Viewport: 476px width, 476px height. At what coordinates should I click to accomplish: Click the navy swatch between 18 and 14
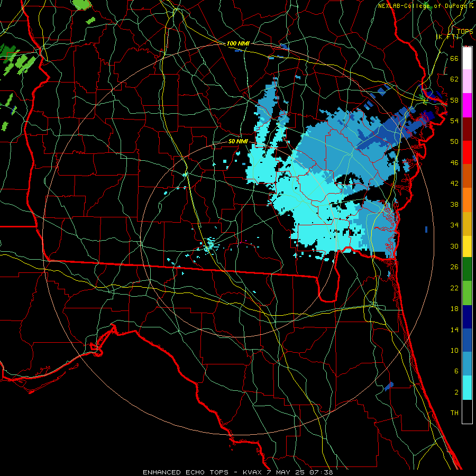pos(467,317)
